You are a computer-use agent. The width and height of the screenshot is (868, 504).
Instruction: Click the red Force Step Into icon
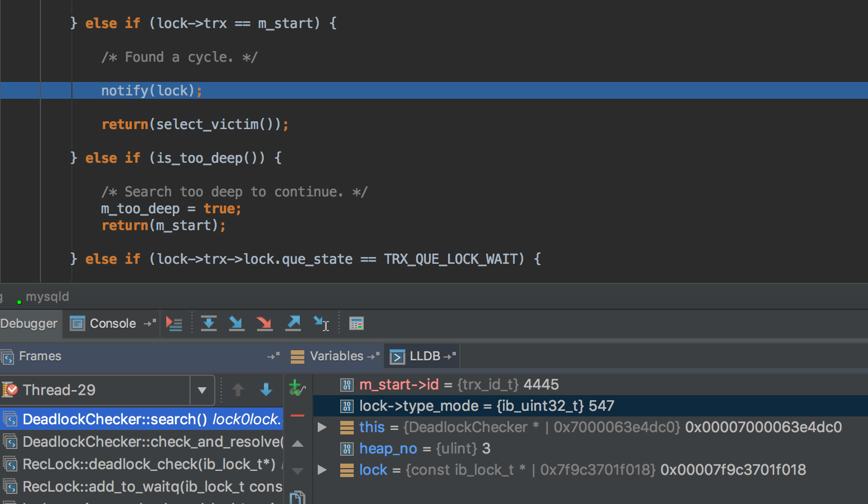(x=264, y=323)
